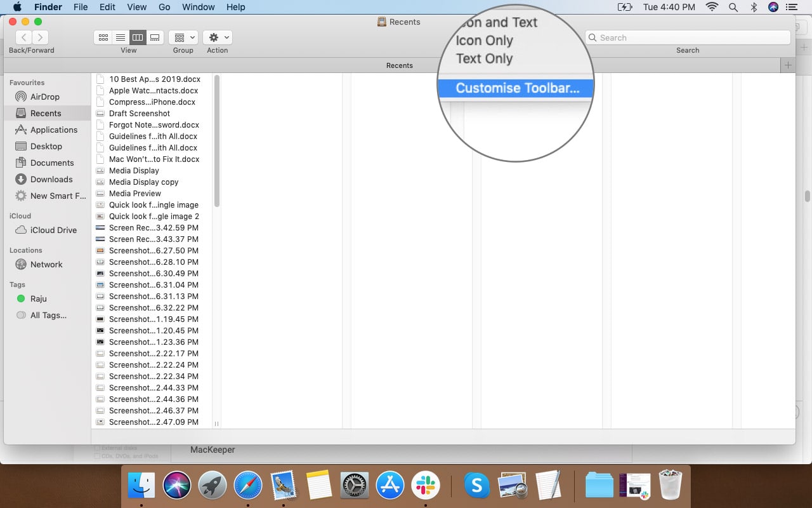This screenshot has height=508, width=812.
Task: Open Mail from the Dock
Action: pyautogui.click(x=283, y=485)
